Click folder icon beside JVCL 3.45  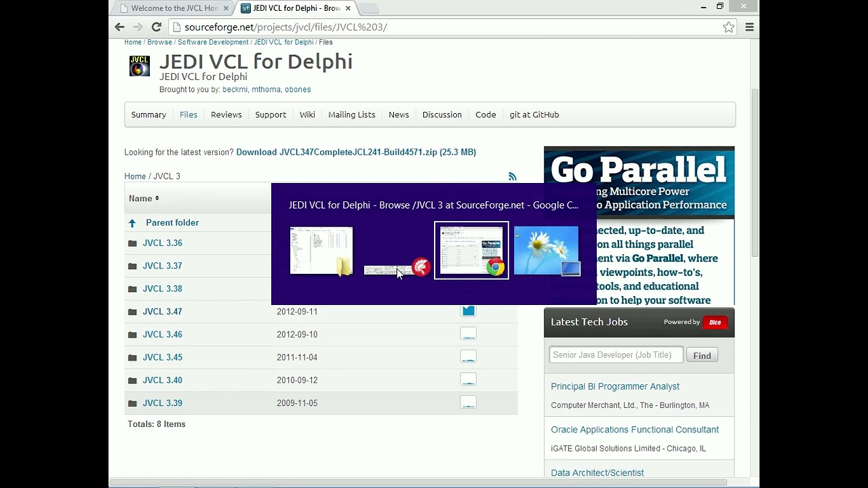pos(132,358)
